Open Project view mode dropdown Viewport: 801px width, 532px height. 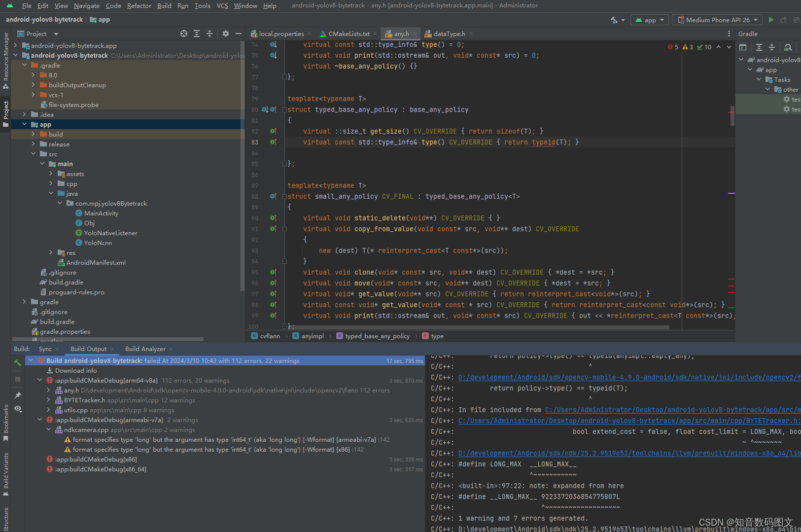pos(38,34)
